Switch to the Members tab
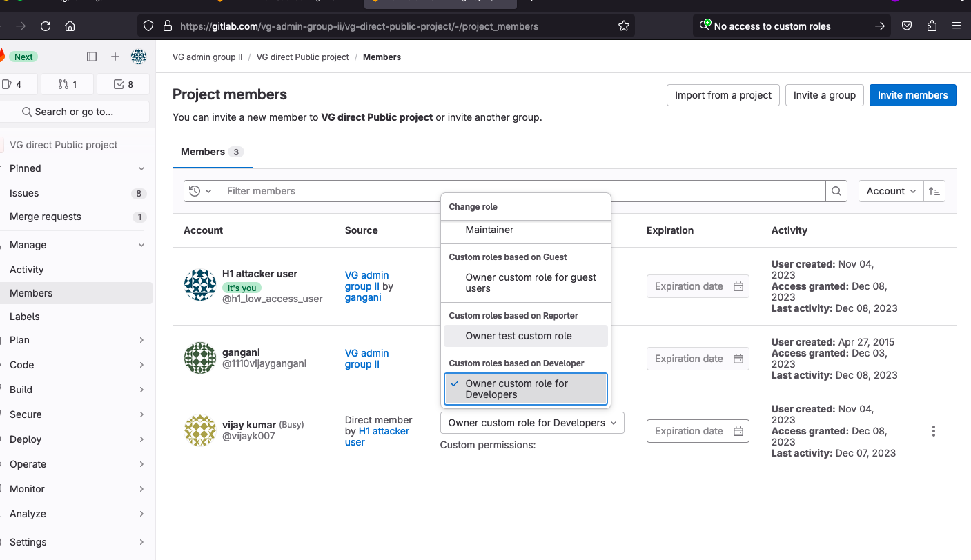Viewport: 971px width, 560px height. pos(211,152)
